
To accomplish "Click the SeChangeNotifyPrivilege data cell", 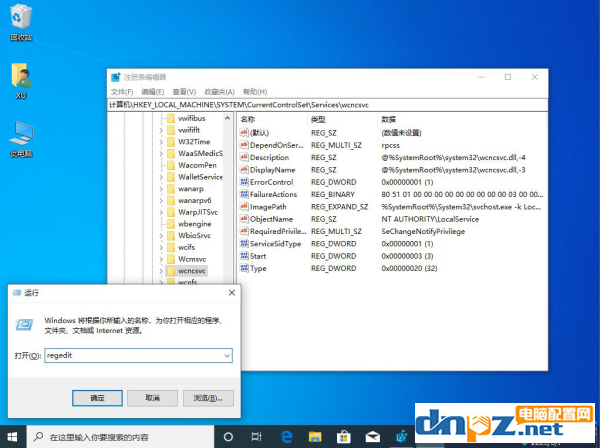I will click(x=423, y=231).
